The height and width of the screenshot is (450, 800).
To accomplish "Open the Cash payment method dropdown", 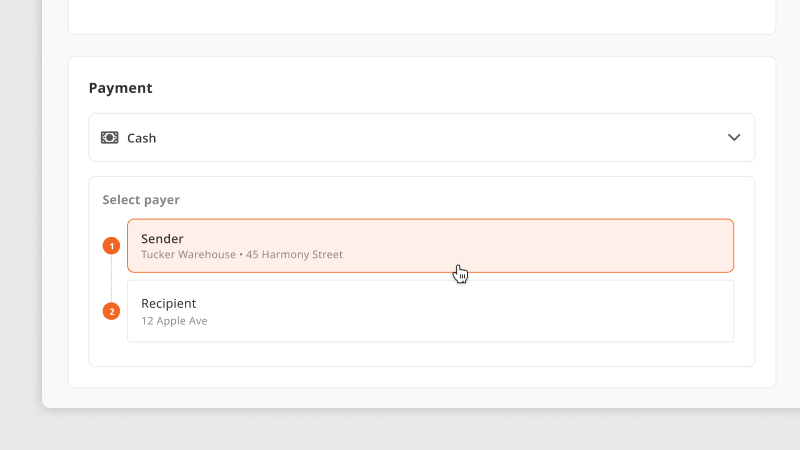I will click(x=421, y=138).
